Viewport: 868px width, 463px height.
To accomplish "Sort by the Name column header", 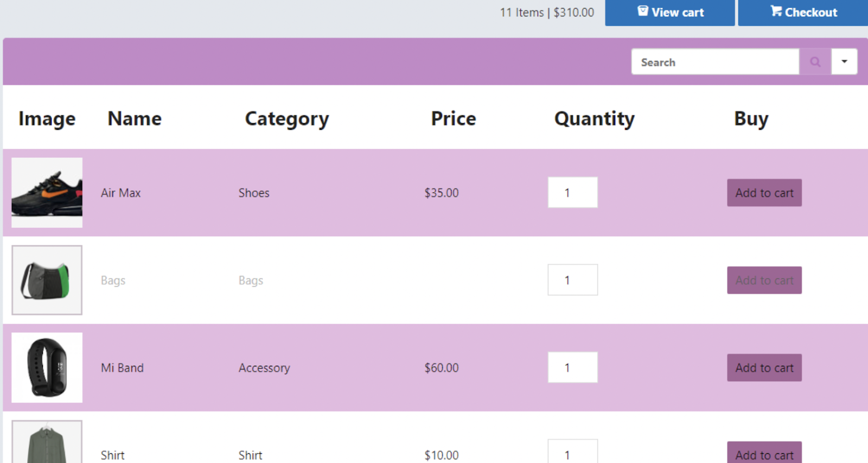I will [x=135, y=118].
